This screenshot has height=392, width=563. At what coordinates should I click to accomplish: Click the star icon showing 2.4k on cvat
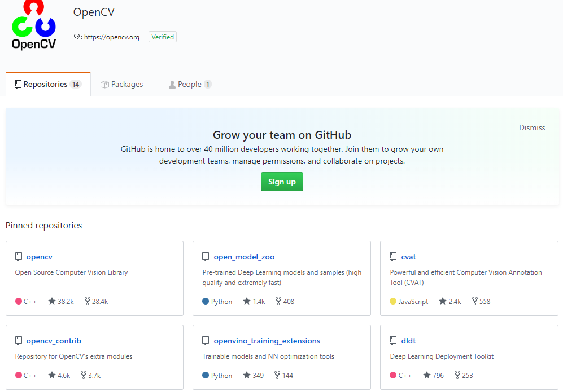(x=443, y=301)
